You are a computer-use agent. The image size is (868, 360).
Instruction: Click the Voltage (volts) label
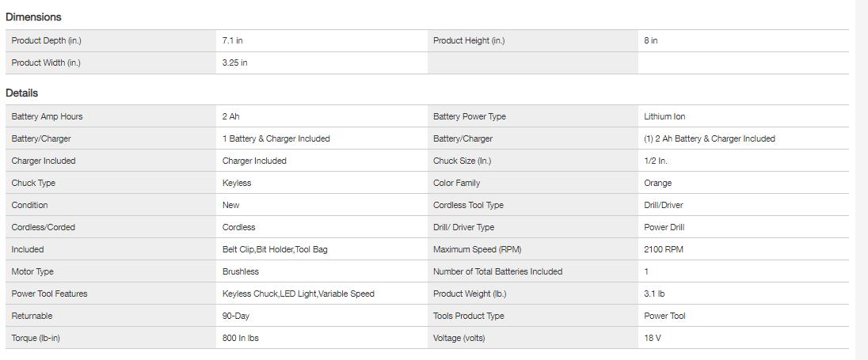tap(459, 338)
